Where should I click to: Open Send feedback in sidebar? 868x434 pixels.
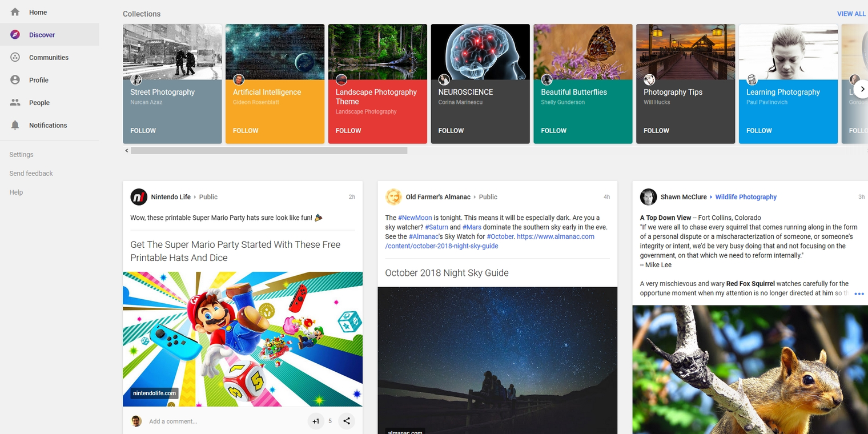[31, 174]
